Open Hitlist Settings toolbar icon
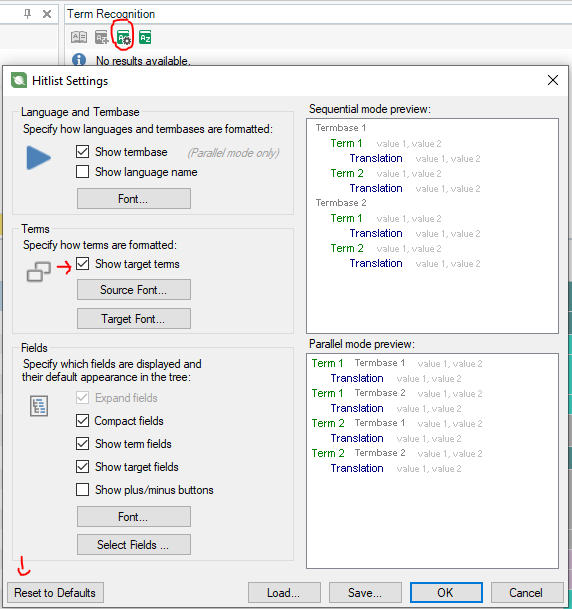 pyautogui.click(x=124, y=38)
